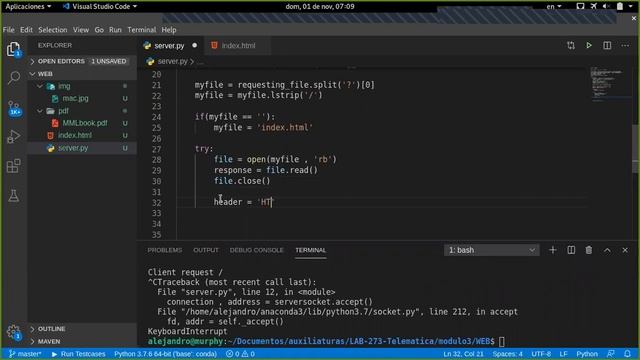
Task: Click the system battery icon in top bar
Action: (x=620, y=6)
